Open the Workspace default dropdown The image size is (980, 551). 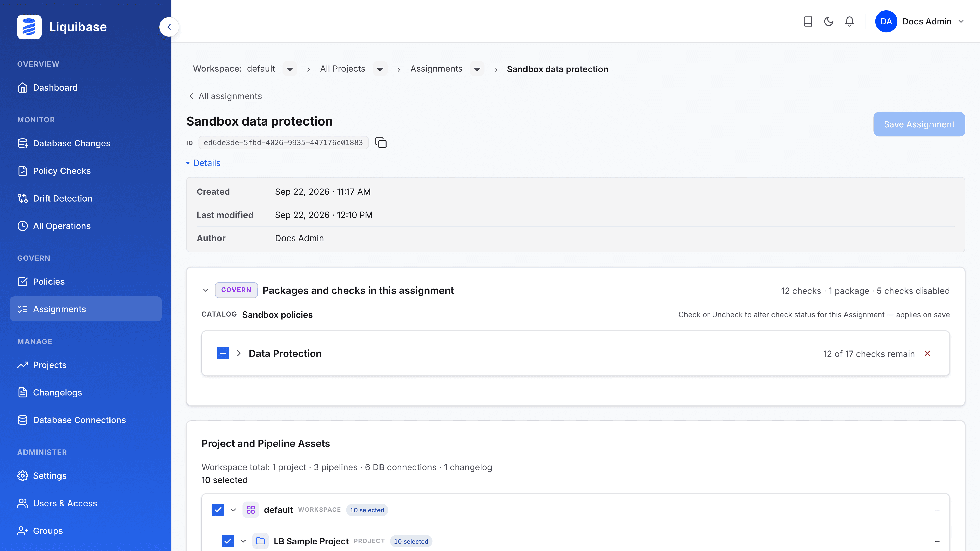click(x=289, y=69)
